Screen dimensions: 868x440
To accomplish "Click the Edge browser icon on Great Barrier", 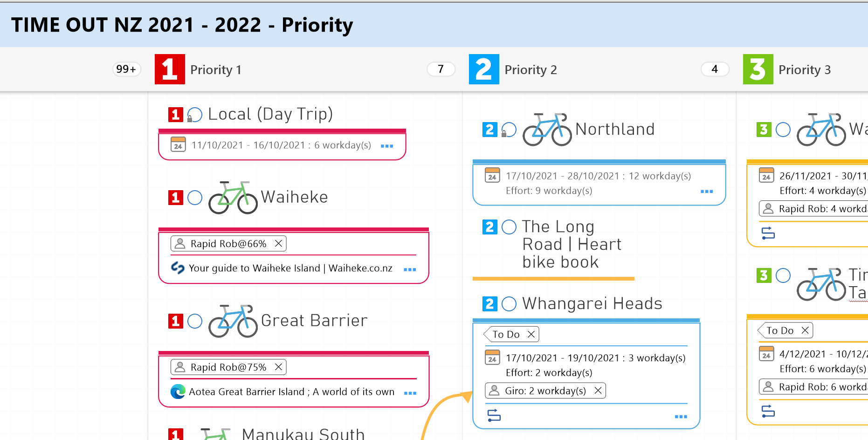I will point(178,392).
